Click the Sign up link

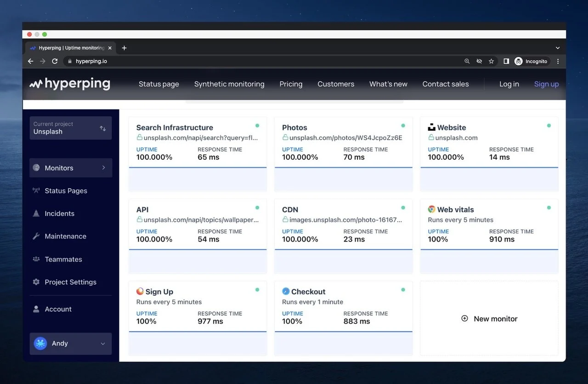coord(546,84)
